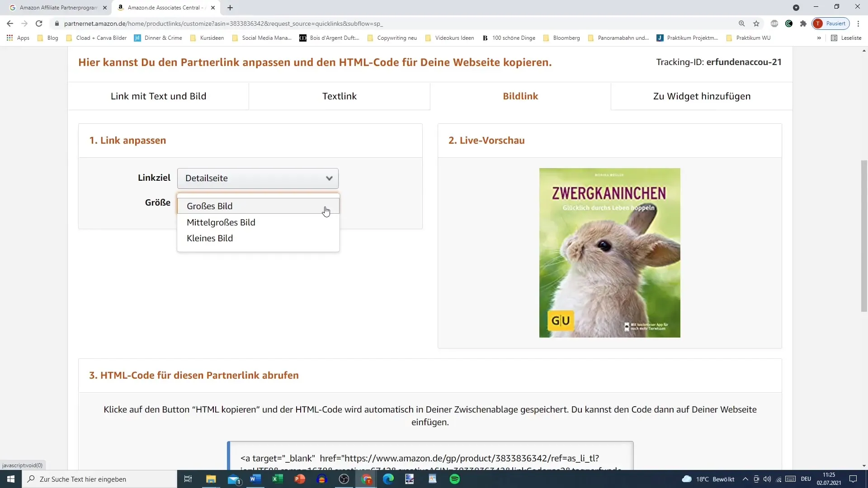Screen dimensions: 868x488
Task: Open the tab search arrow in title bar
Action: pyautogui.click(x=796, y=8)
